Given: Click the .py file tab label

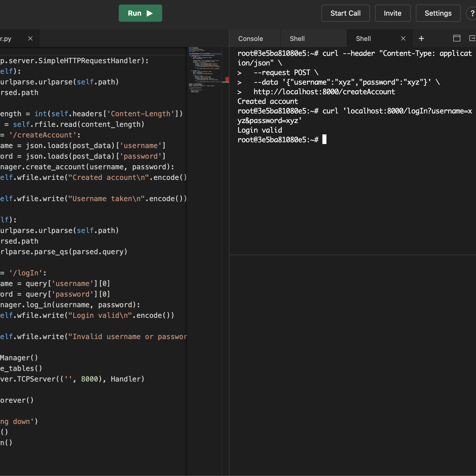Looking at the screenshot, I should click(x=6, y=39).
